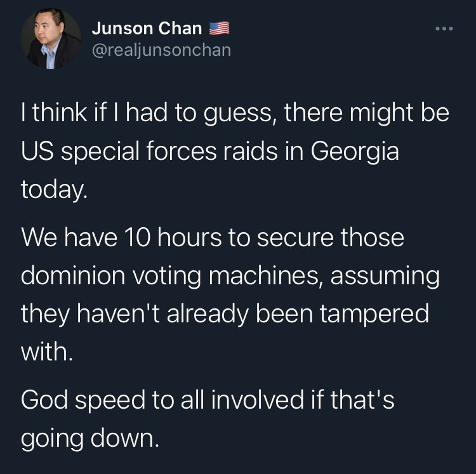Image resolution: width=476 pixels, height=474 pixels.
Task: Click the first line starting "I think if"
Action: [235, 116]
